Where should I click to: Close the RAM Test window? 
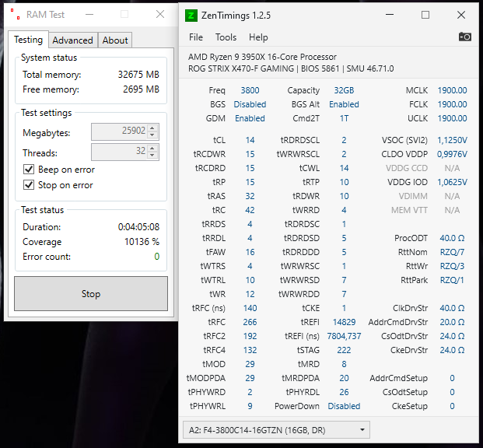(x=160, y=14)
